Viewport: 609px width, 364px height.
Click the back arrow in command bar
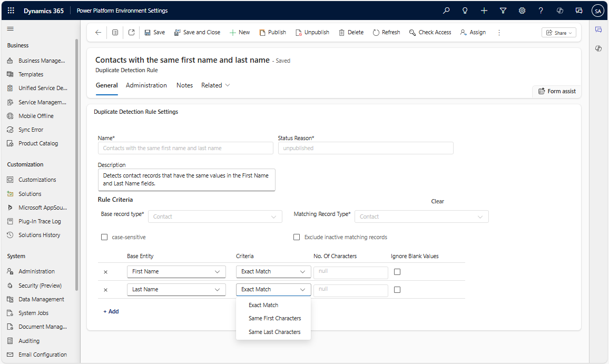pos(98,33)
